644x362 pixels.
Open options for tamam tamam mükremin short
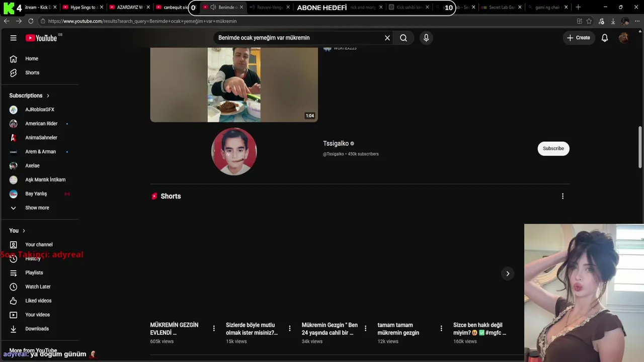[x=441, y=328]
